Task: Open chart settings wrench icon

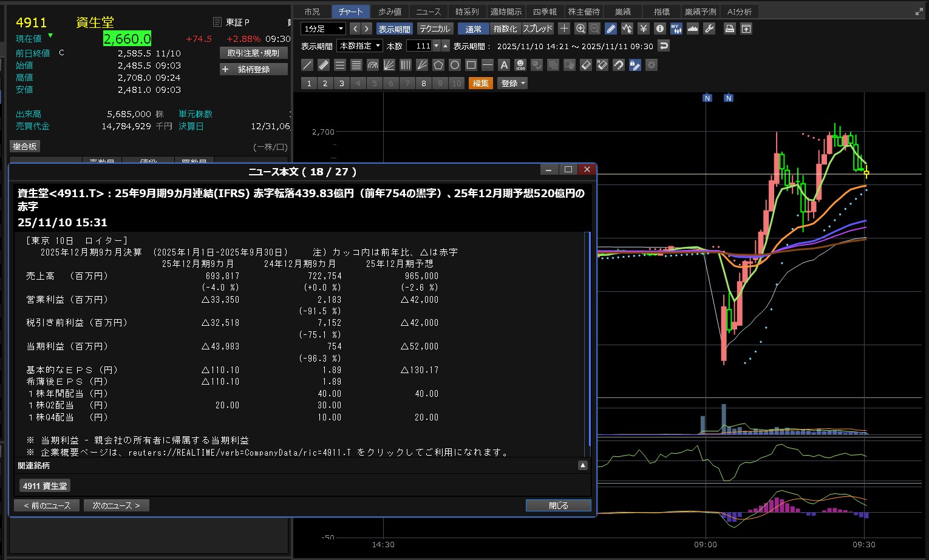Action: click(x=709, y=29)
